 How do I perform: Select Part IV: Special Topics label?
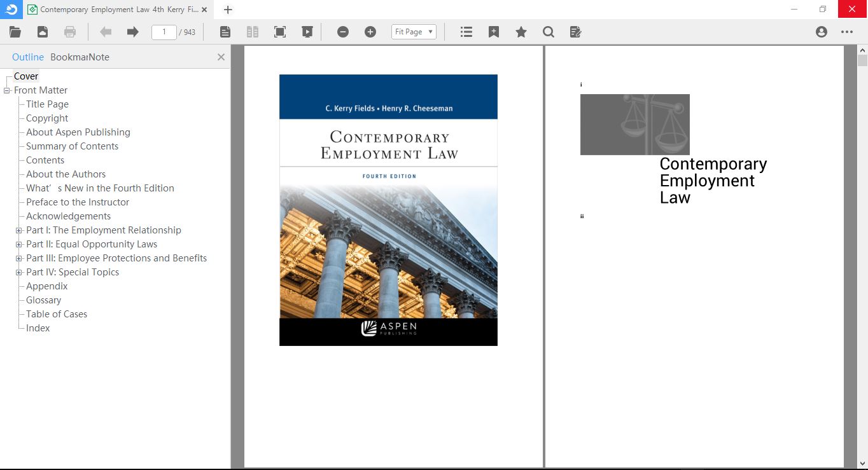[x=73, y=272]
